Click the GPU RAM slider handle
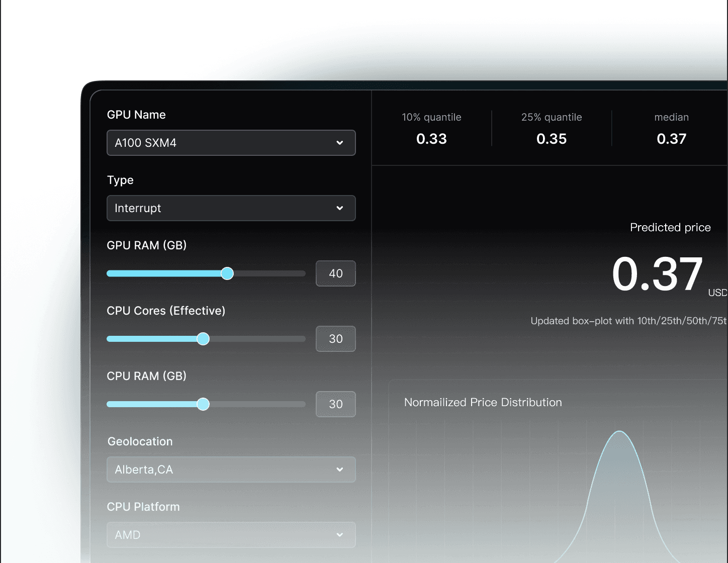The image size is (728, 563). click(227, 273)
